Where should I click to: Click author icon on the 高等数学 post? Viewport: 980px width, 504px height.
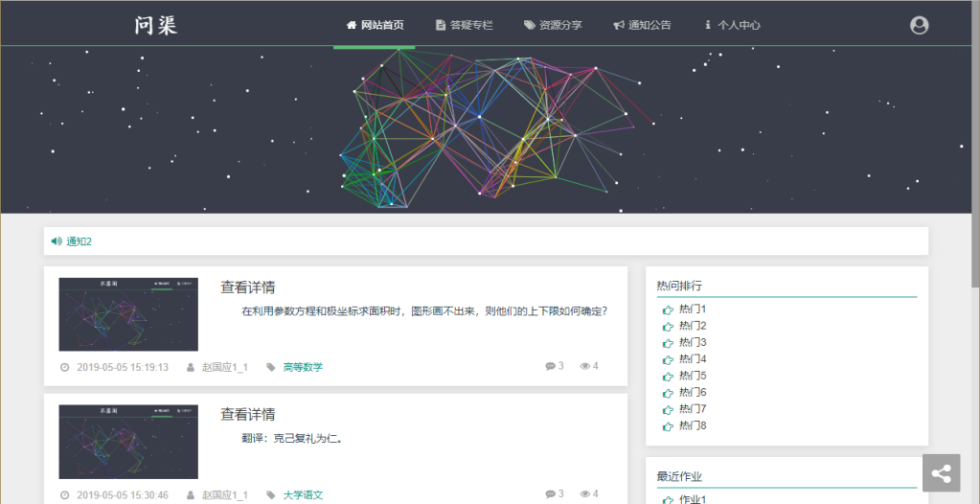[191, 367]
